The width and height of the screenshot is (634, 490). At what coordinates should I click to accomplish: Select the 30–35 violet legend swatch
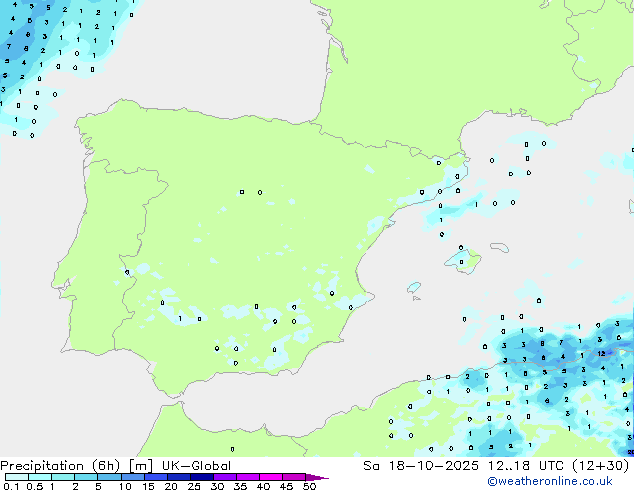coord(224,477)
